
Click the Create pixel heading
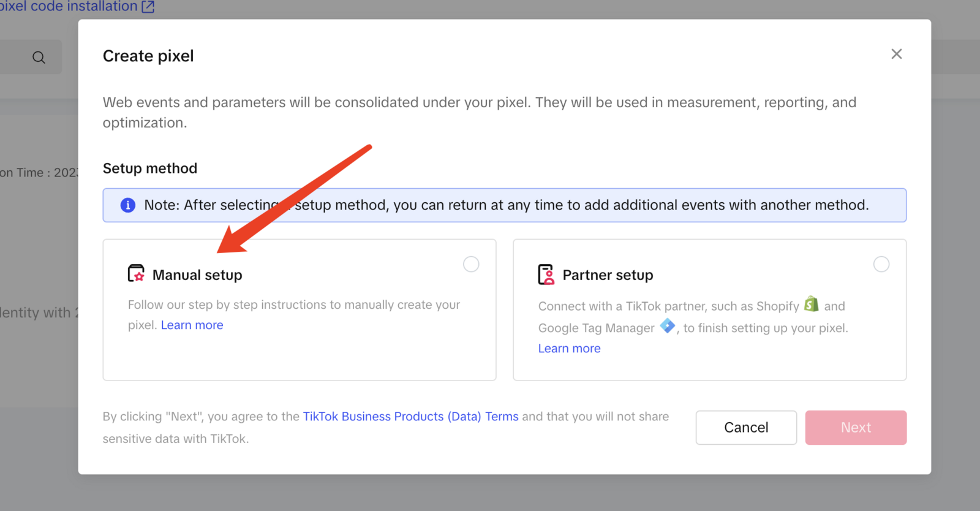coord(148,56)
